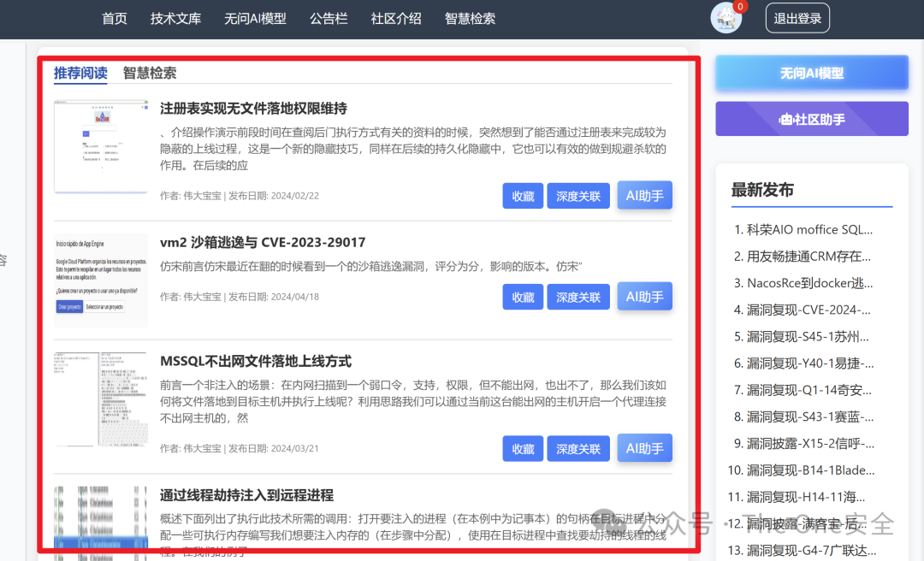Click the date text 2024/04/18
924x561 pixels.
[294, 297]
